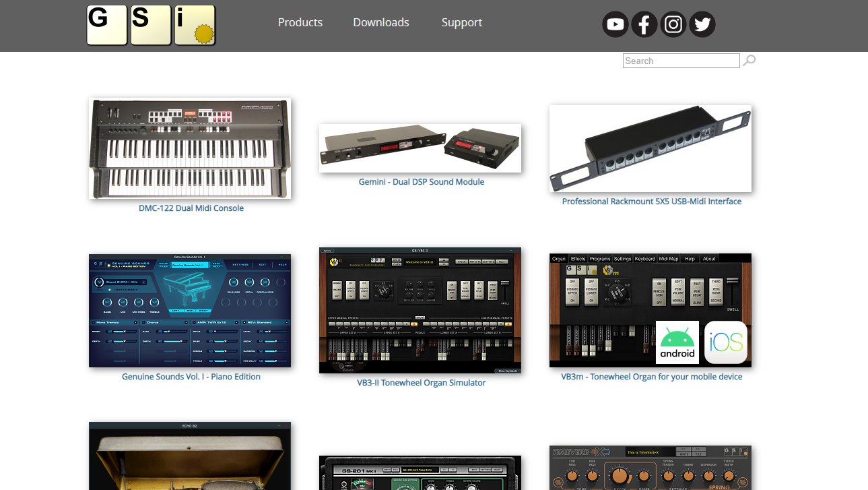Screen dimensions: 868x490
Task: Click the rackmount USB-Midi interface thumbnail
Action: (650, 148)
